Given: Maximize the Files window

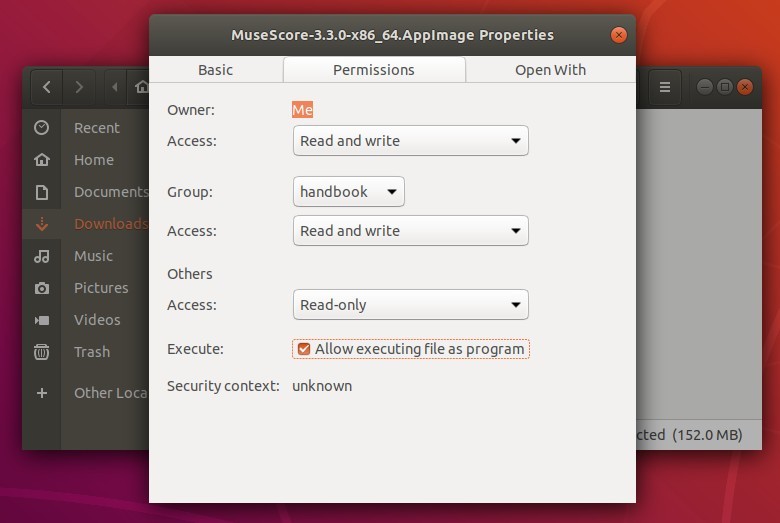Looking at the screenshot, I should [x=725, y=87].
